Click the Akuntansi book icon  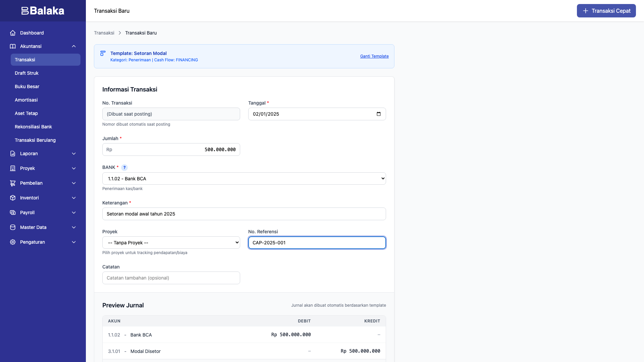[13, 46]
